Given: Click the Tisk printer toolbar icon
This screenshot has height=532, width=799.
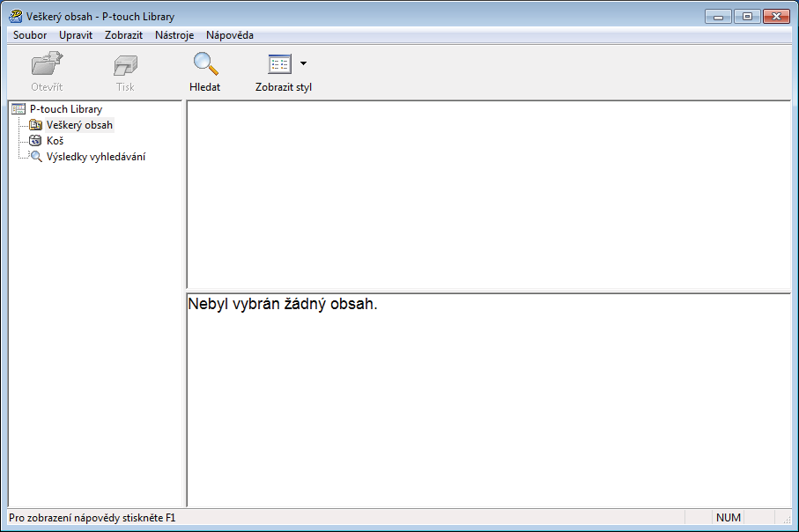Looking at the screenshot, I should point(125,65).
